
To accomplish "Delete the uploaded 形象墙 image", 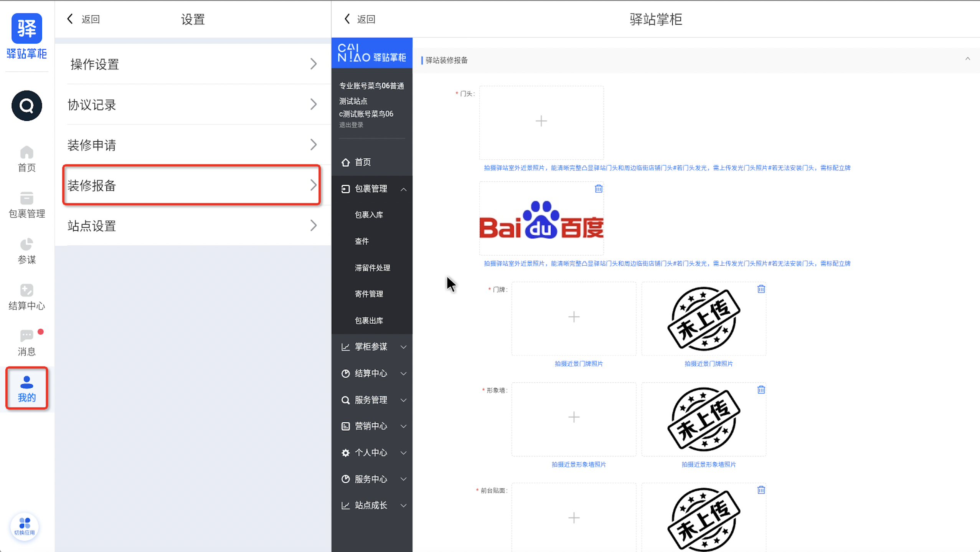I will click(761, 390).
